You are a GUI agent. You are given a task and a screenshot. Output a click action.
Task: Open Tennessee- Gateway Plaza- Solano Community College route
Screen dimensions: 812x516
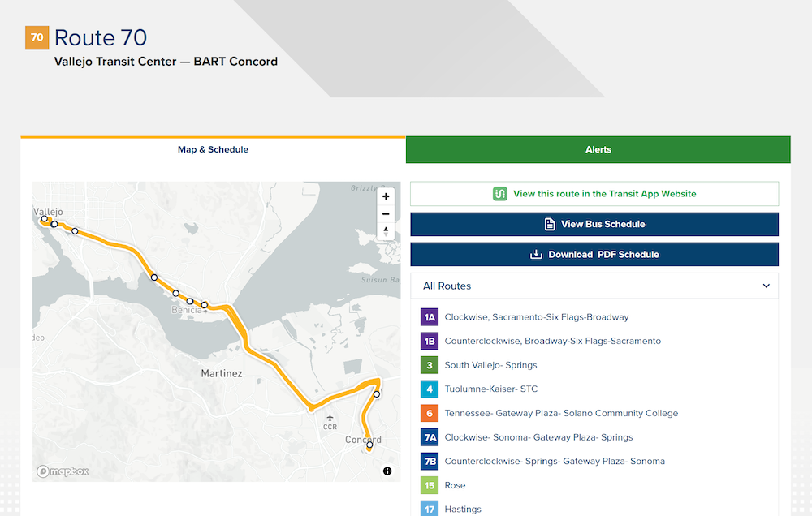561,413
